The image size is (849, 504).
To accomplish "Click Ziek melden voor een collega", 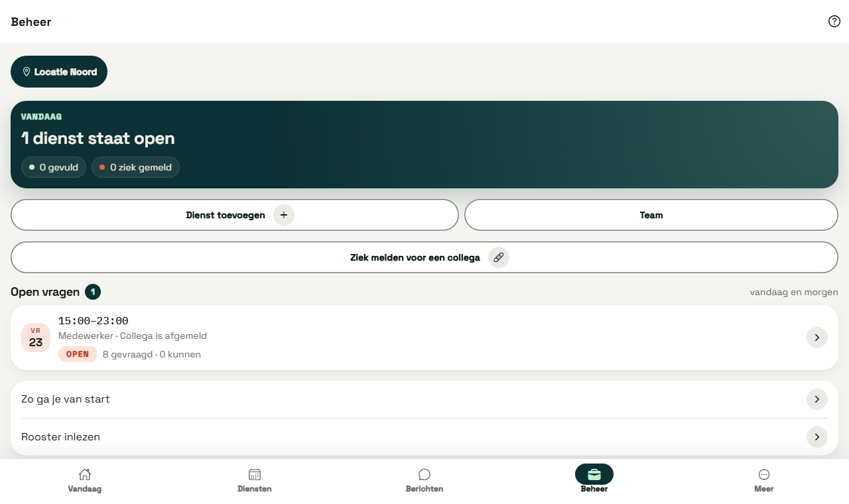I will 424,257.
